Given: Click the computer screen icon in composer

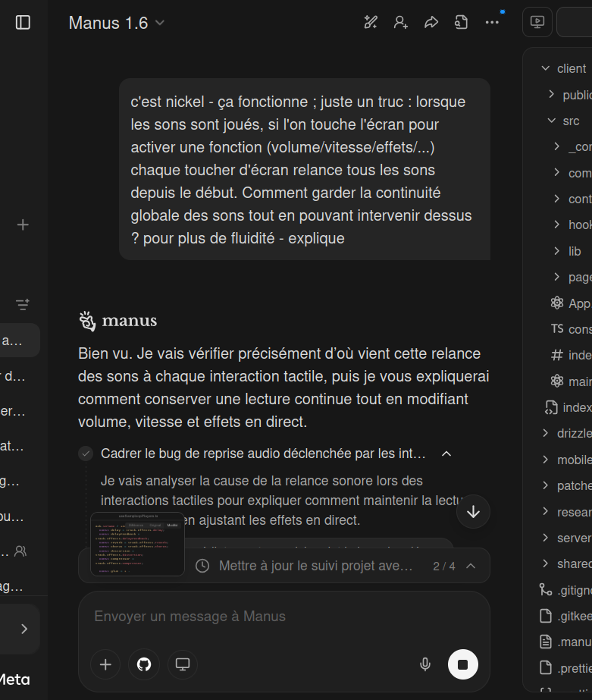Looking at the screenshot, I should tap(183, 665).
